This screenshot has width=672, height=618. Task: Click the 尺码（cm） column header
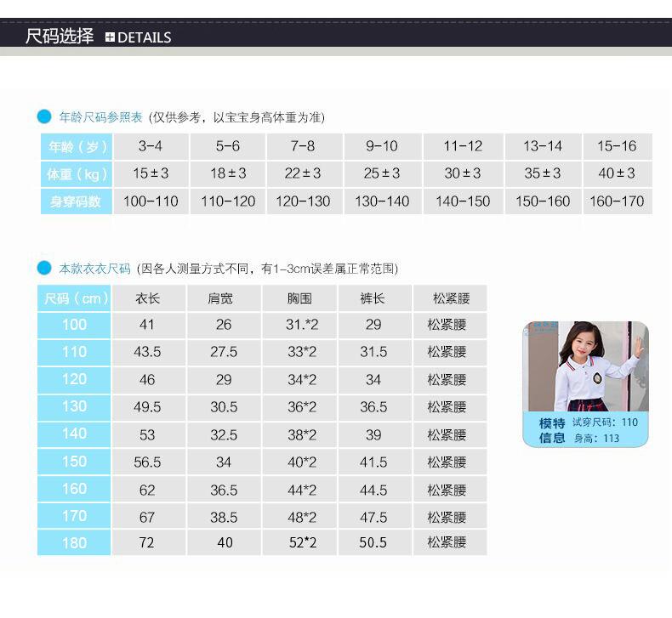click(x=75, y=298)
